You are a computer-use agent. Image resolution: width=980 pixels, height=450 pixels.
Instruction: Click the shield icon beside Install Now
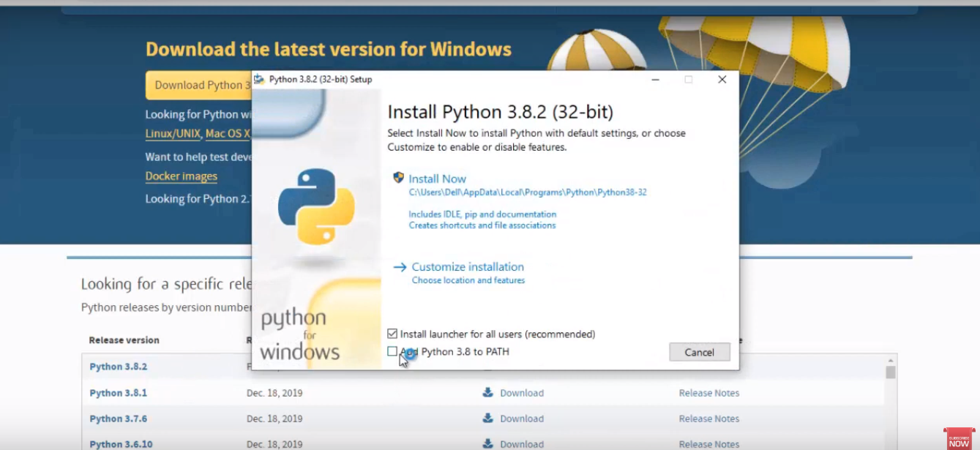click(x=397, y=178)
